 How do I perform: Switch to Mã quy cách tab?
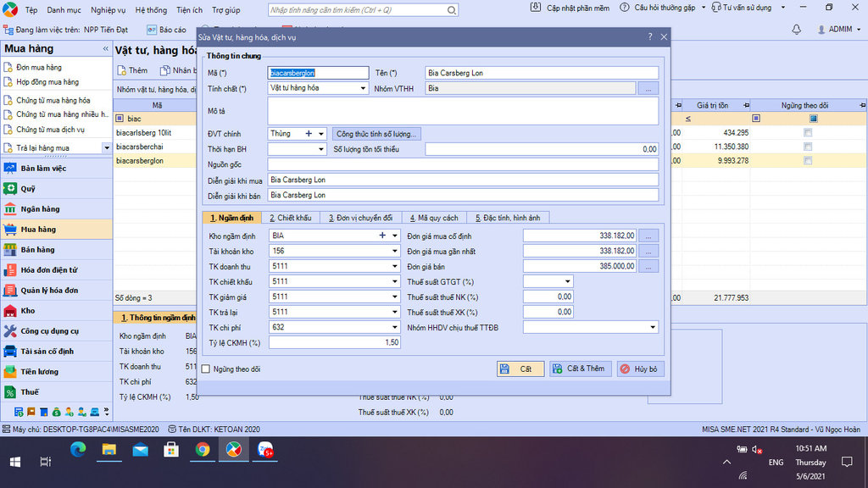tap(434, 218)
